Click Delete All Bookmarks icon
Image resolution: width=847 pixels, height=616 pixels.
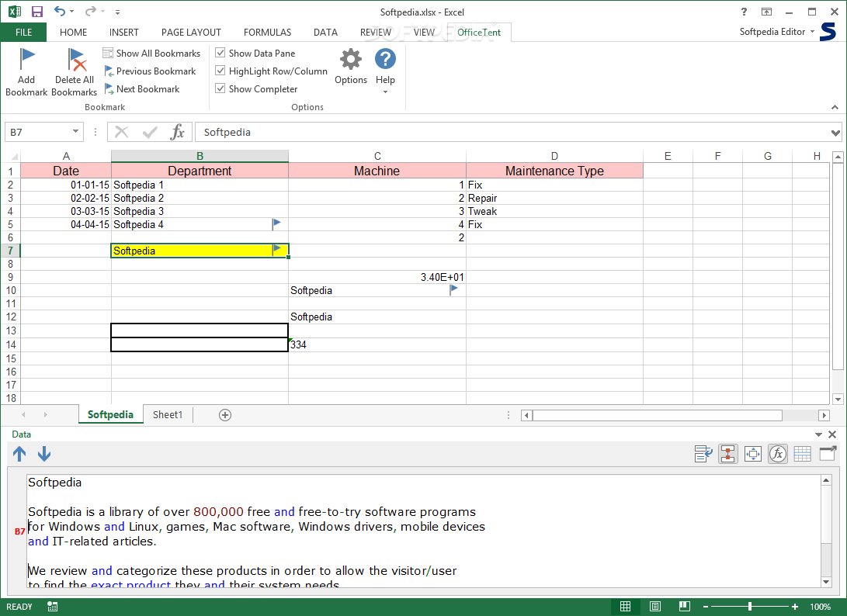pyautogui.click(x=76, y=60)
